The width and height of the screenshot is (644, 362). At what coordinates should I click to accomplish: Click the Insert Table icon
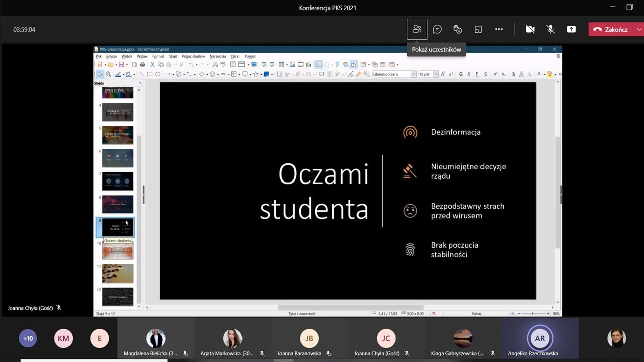pos(281,64)
